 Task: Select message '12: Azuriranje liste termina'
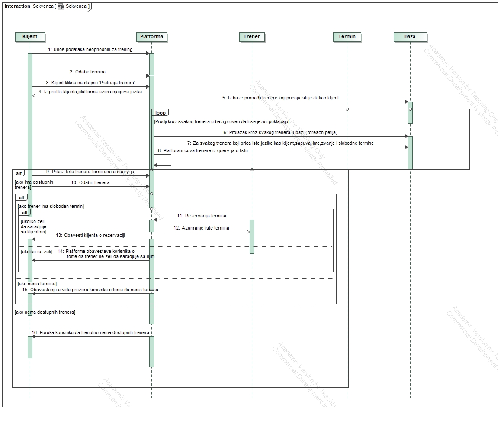(x=202, y=228)
